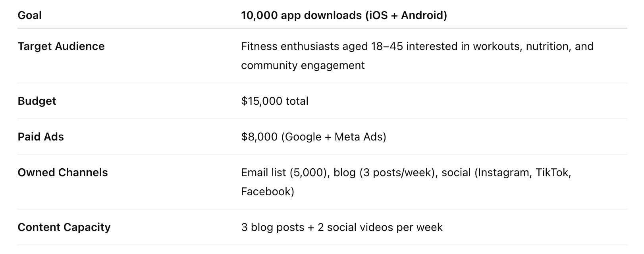Select the "$15,000 total" value
The image size is (644, 254).
tap(275, 101)
